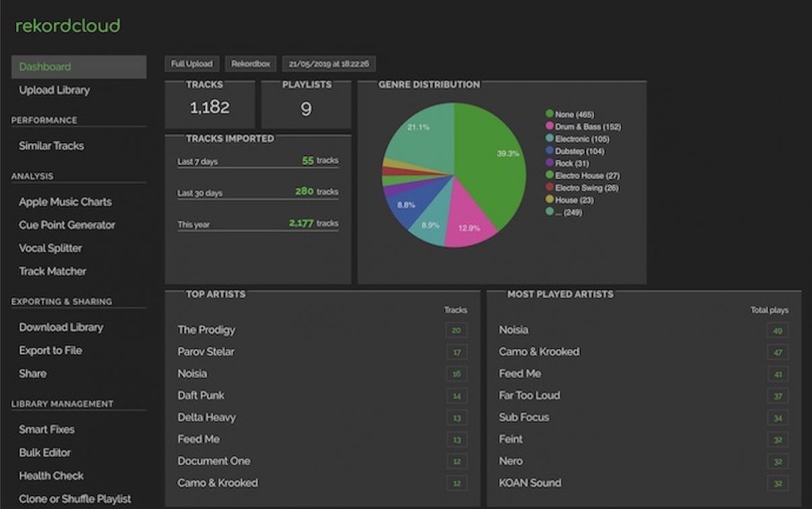
Task: Open the Share page
Action: (x=33, y=373)
